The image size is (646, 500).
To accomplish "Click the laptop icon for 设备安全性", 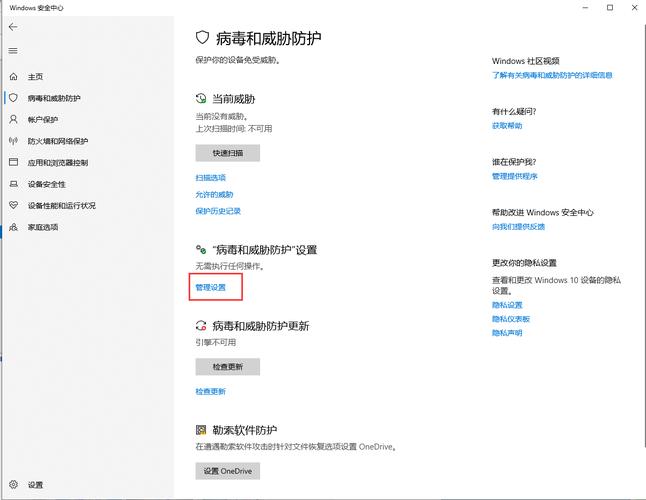I will point(13,184).
